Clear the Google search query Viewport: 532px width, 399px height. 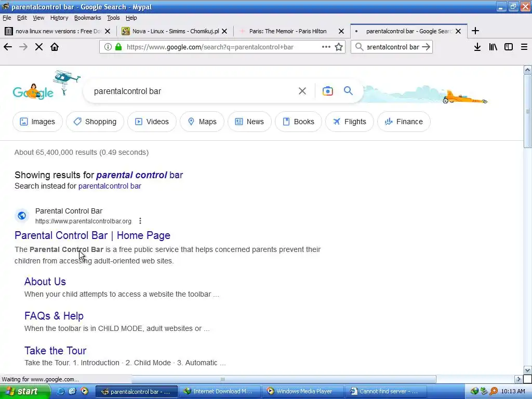tap(302, 91)
